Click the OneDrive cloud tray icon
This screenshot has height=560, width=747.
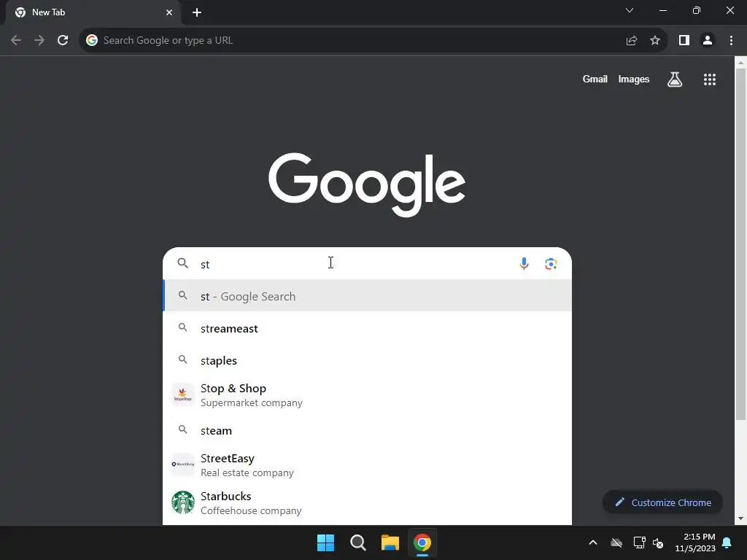tap(616, 542)
